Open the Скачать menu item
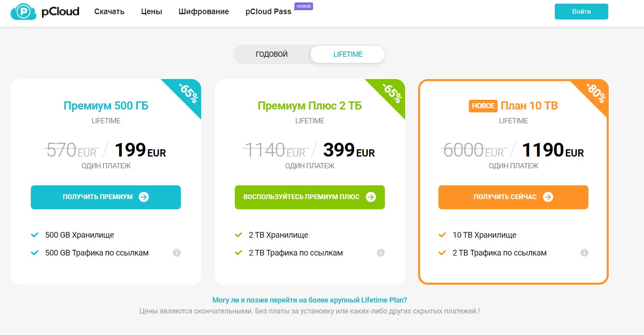The width and height of the screenshot is (644, 335). (x=109, y=12)
